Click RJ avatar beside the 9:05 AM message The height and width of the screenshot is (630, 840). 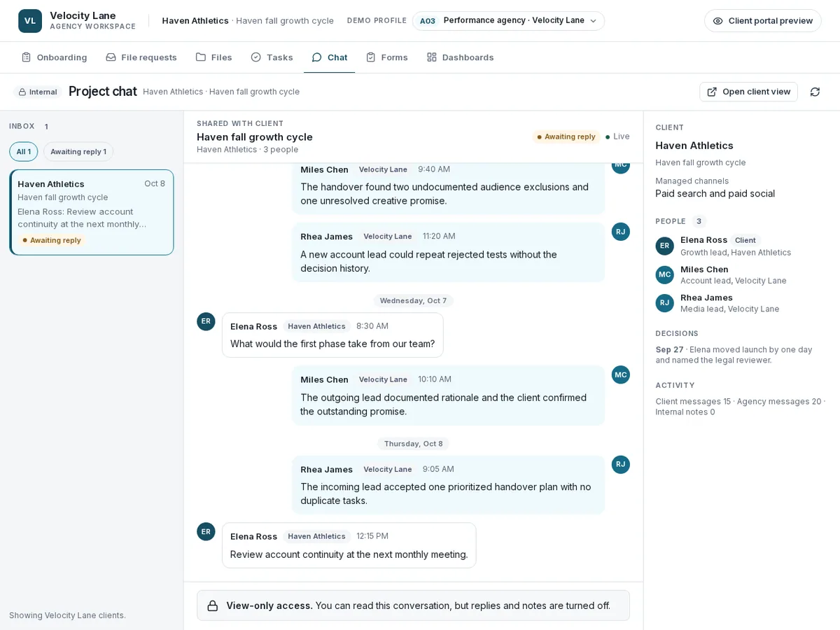tap(621, 464)
